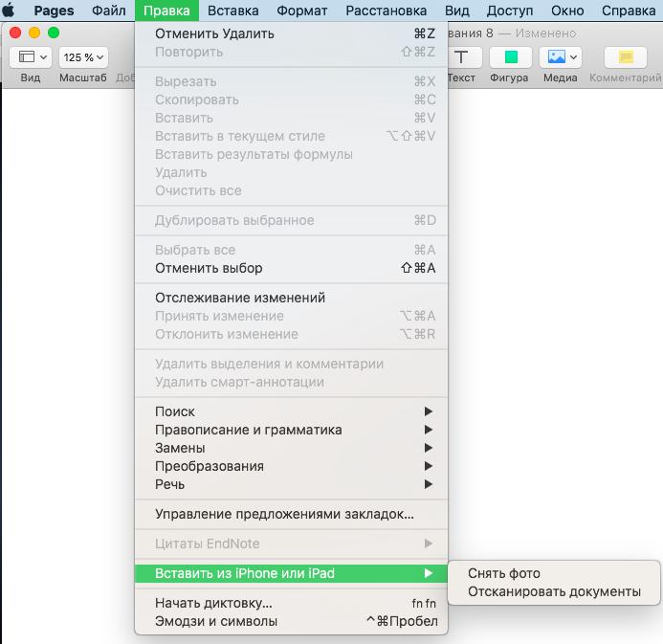The width and height of the screenshot is (663, 644).
Task: Expand the Преобразования submenu
Action: click(291, 466)
